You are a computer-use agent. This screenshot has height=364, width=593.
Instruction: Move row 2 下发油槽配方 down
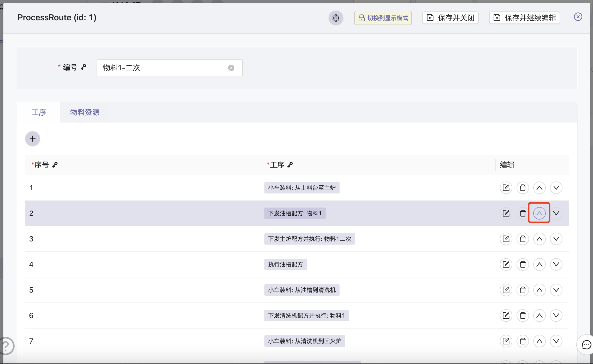point(556,213)
